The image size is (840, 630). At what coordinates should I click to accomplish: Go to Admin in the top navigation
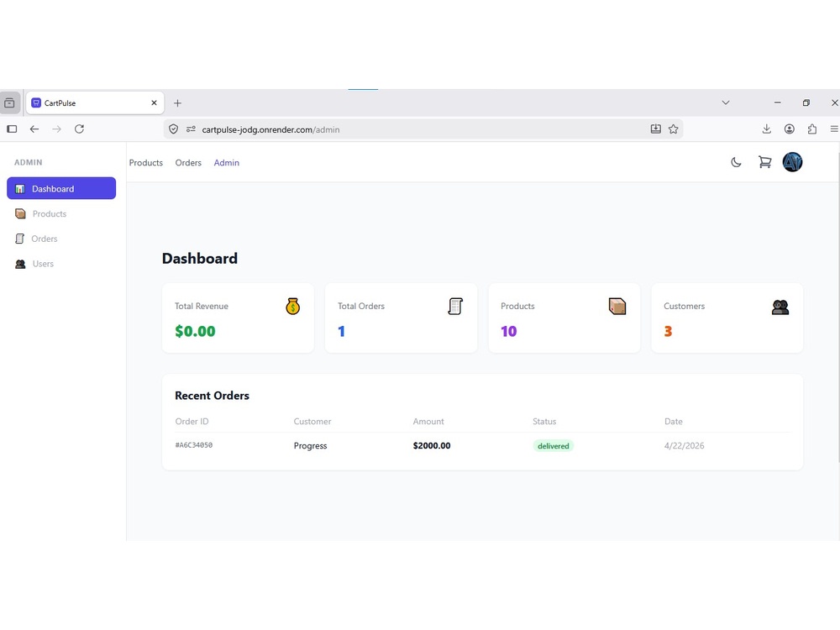pos(227,163)
